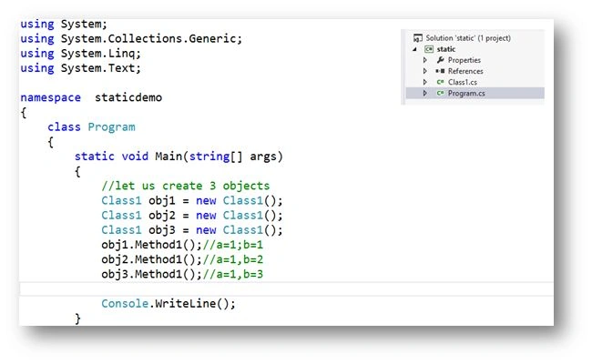Click 'System.Collections.Generic' in the code

[148, 38]
